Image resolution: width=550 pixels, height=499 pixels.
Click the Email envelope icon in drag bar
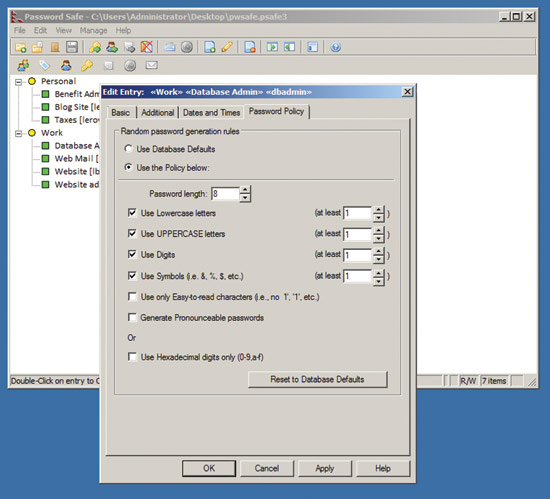[152, 65]
